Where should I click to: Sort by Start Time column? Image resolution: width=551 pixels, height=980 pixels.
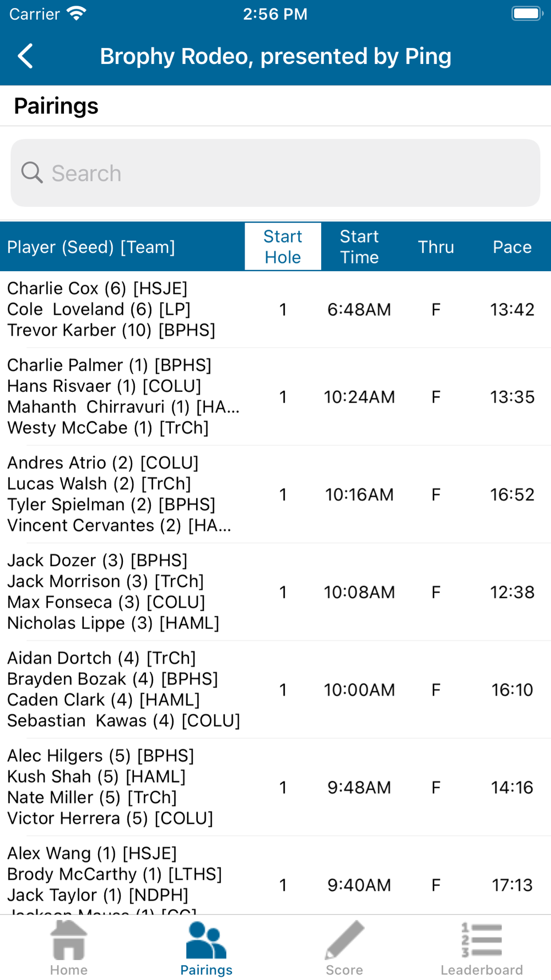(x=359, y=246)
